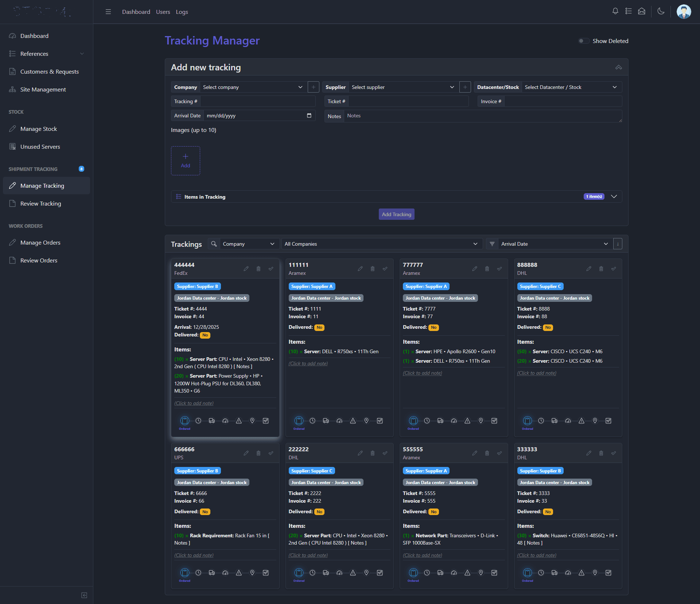700x604 pixels.
Task: Click add note link on tracking 888888
Action: (x=537, y=373)
